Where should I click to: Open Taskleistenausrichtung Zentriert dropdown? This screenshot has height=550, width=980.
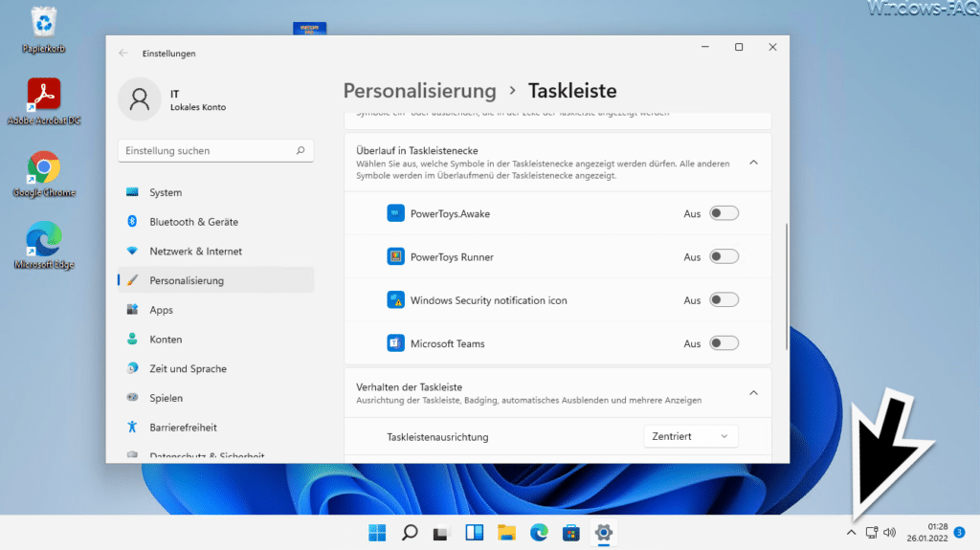[x=691, y=436]
